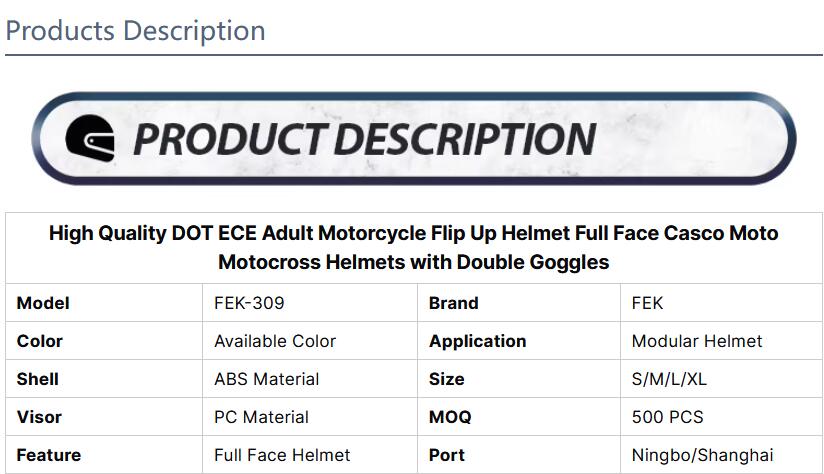Click the Color label cell
The width and height of the screenshot is (824, 474).
[104, 341]
